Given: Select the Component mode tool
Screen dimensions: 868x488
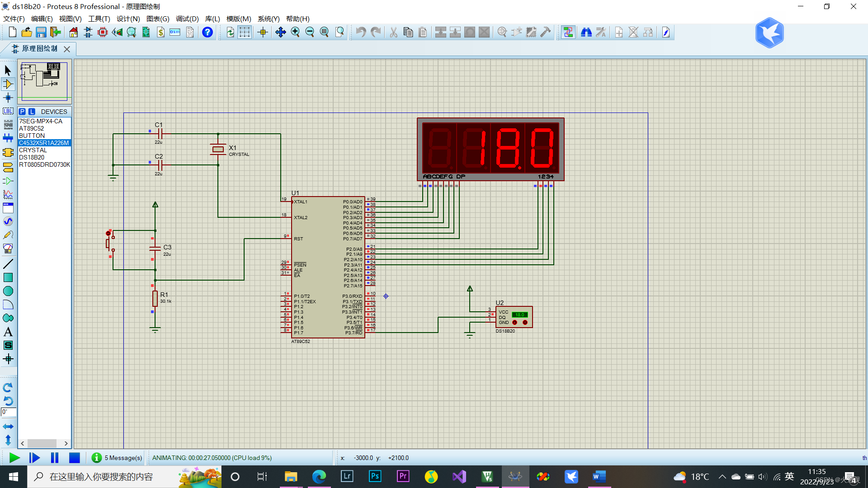Looking at the screenshot, I should point(8,84).
